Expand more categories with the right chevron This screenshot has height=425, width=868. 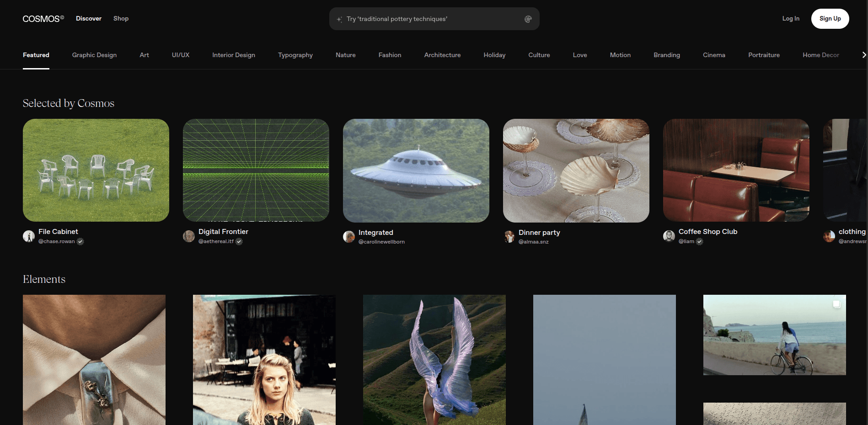pyautogui.click(x=863, y=55)
